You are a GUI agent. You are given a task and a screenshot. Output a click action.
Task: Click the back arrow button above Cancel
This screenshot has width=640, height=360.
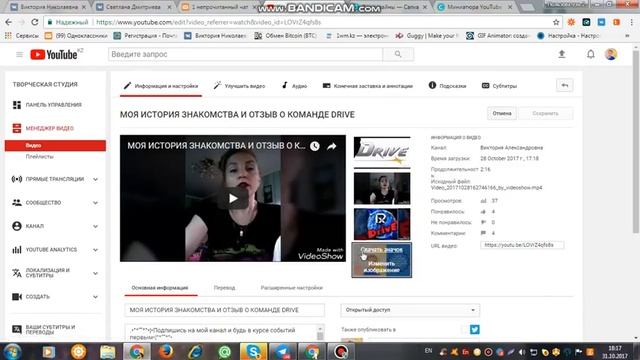[x=565, y=85]
